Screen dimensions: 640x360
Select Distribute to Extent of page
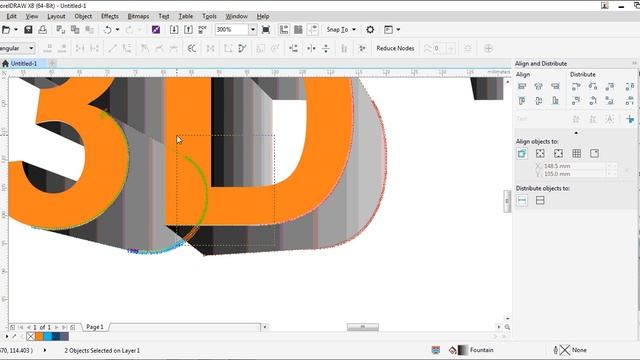(540, 200)
